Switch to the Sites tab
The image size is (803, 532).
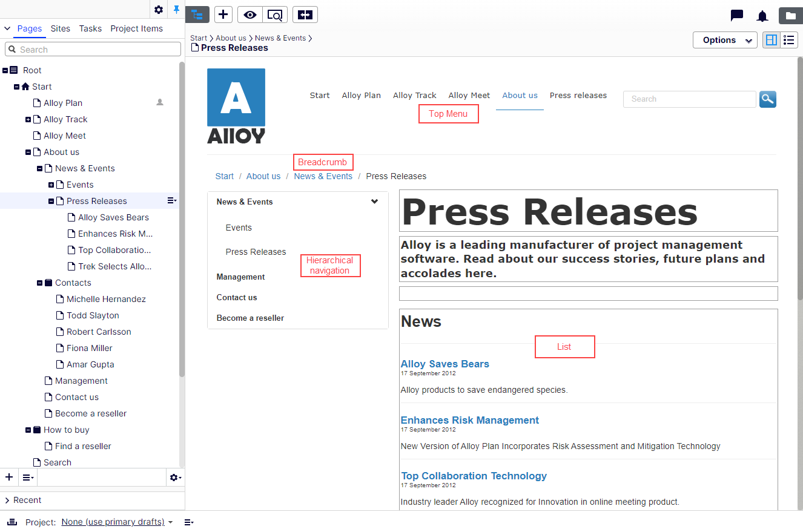pyautogui.click(x=61, y=28)
